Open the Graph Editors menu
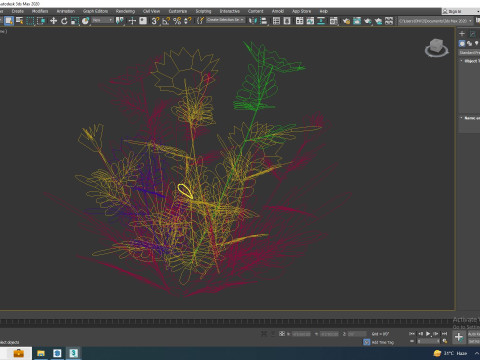Viewport: 480px width, 360px height. pos(95,11)
